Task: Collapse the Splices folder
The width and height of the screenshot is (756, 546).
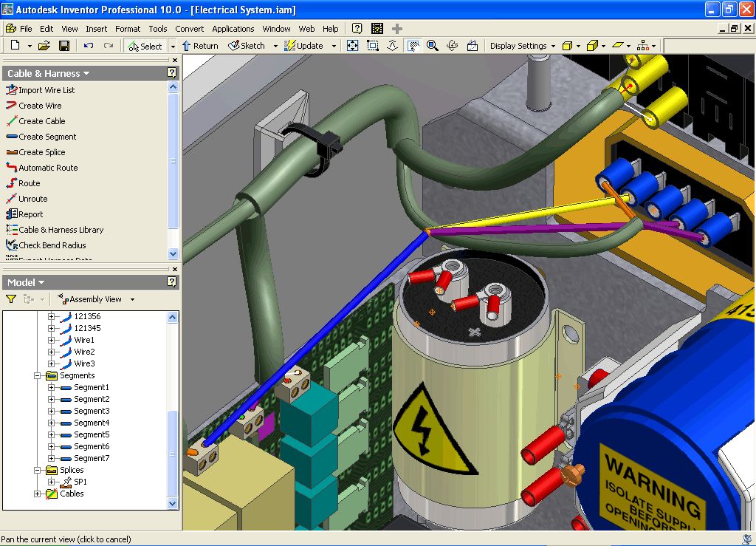Action: [37, 470]
